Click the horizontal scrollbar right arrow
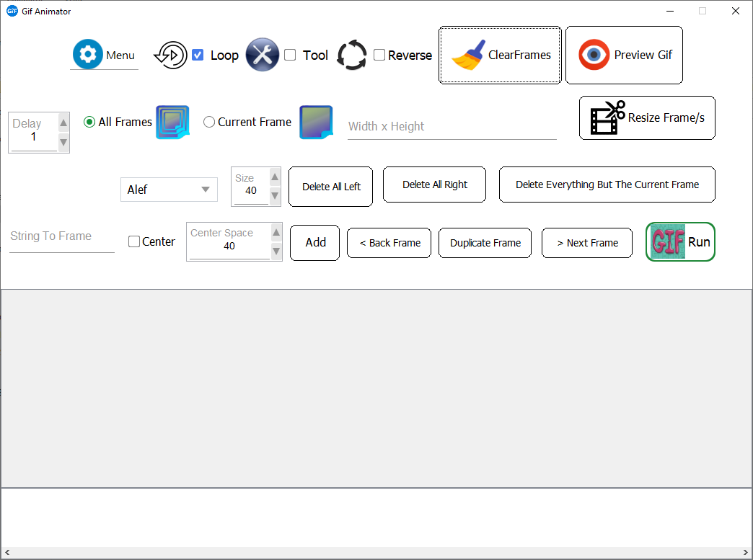 click(745, 552)
